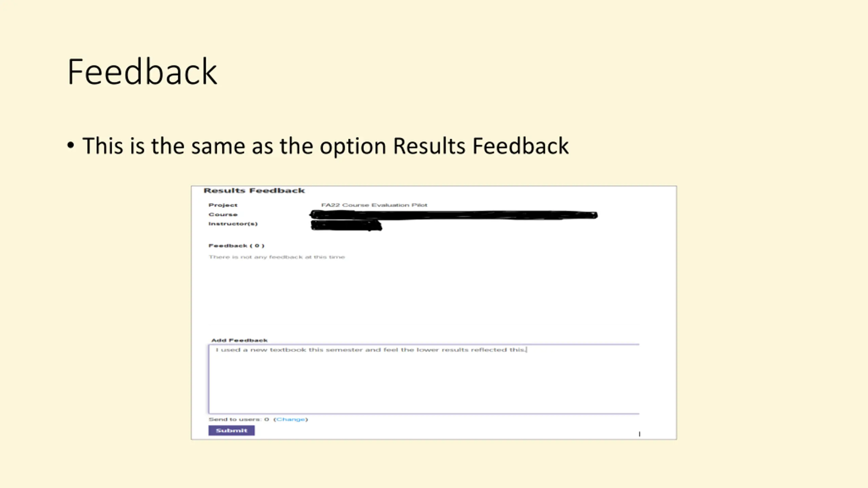Click the blacked-out instructor name
The image size is (868, 488).
coord(346,225)
